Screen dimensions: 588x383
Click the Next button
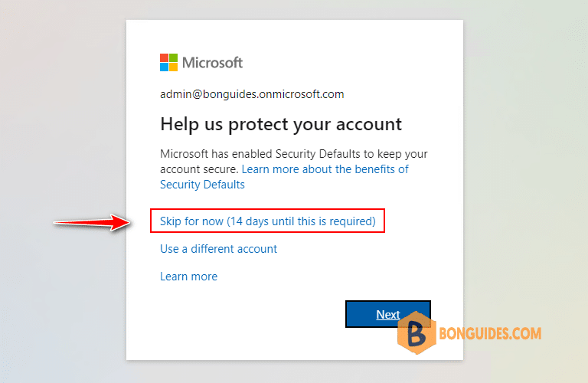pos(387,314)
